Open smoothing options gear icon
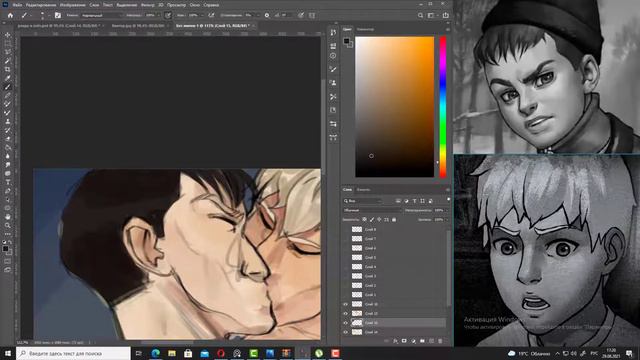640x360 pixels. [x=267, y=15]
